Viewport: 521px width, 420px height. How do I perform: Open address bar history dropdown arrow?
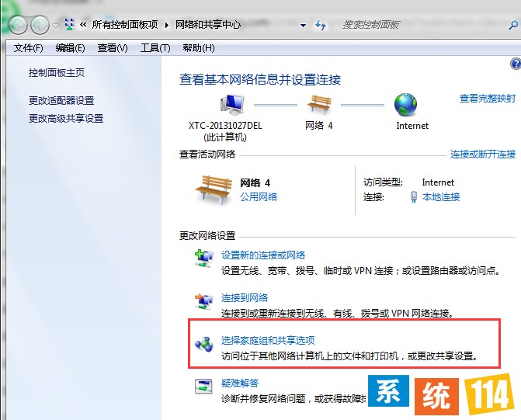(x=303, y=26)
